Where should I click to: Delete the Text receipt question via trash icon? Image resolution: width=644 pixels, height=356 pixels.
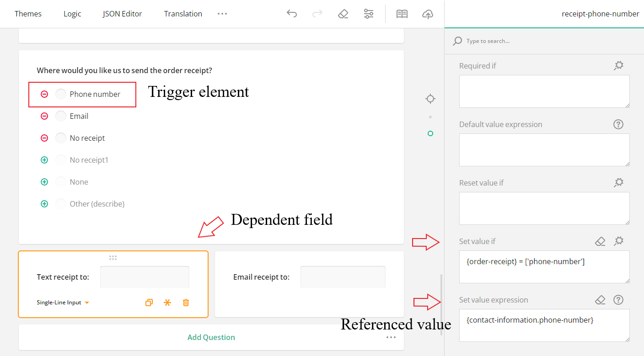186,302
